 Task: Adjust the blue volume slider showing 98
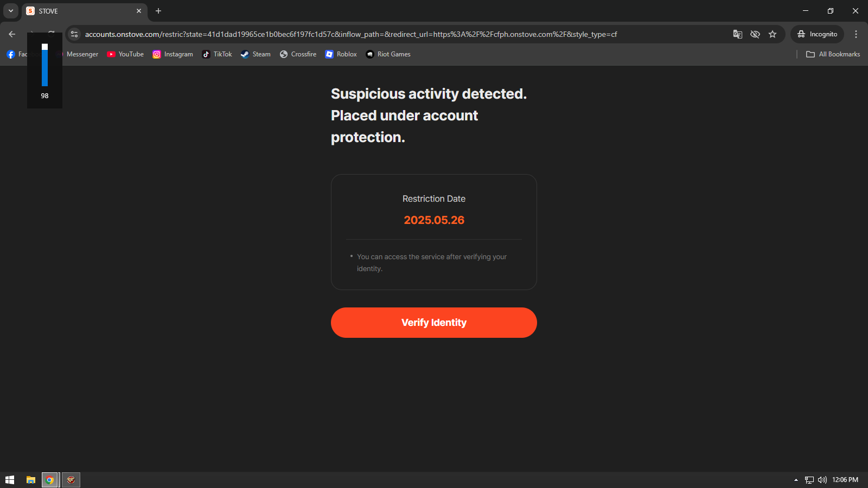point(44,65)
